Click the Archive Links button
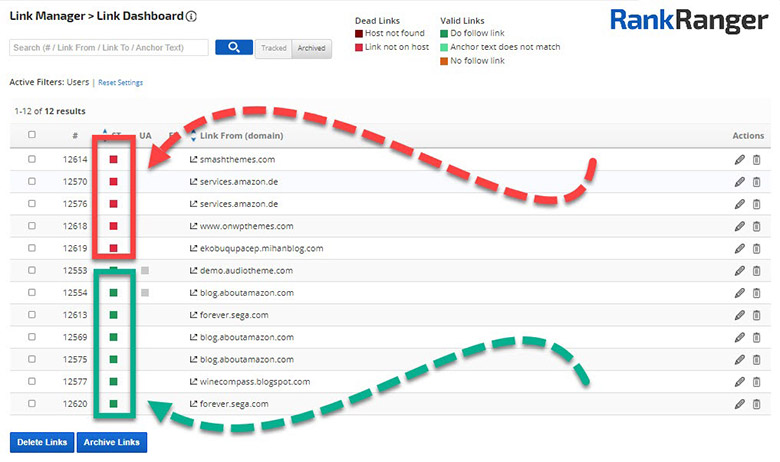 pyautogui.click(x=111, y=442)
